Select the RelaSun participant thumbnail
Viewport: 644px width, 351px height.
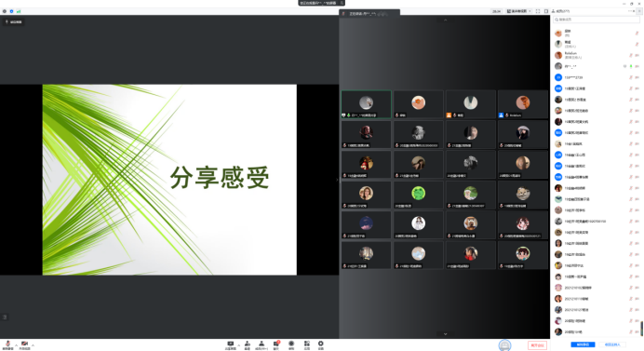click(523, 104)
